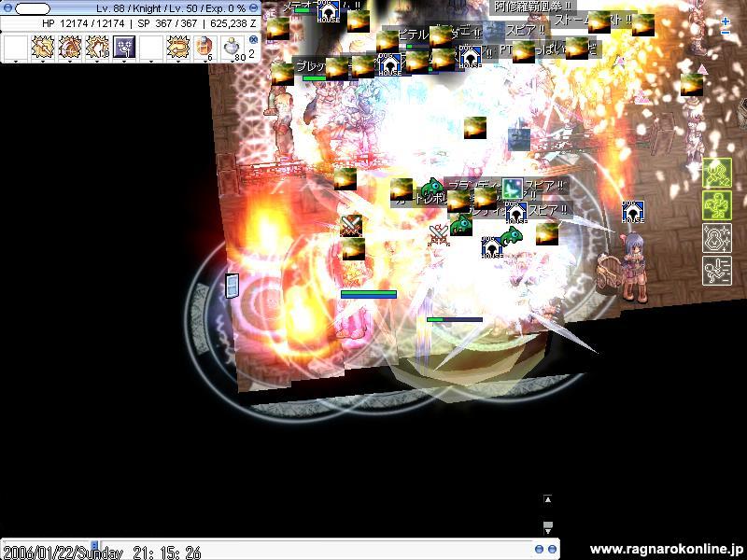Use the purple sparkle skill icon
Screen dimensions: 747x560
click(x=124, y=48)
